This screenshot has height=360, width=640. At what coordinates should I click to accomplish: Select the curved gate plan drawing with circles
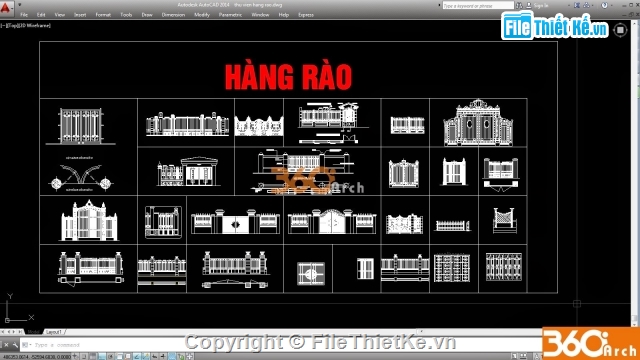click(x=81, y=174)
